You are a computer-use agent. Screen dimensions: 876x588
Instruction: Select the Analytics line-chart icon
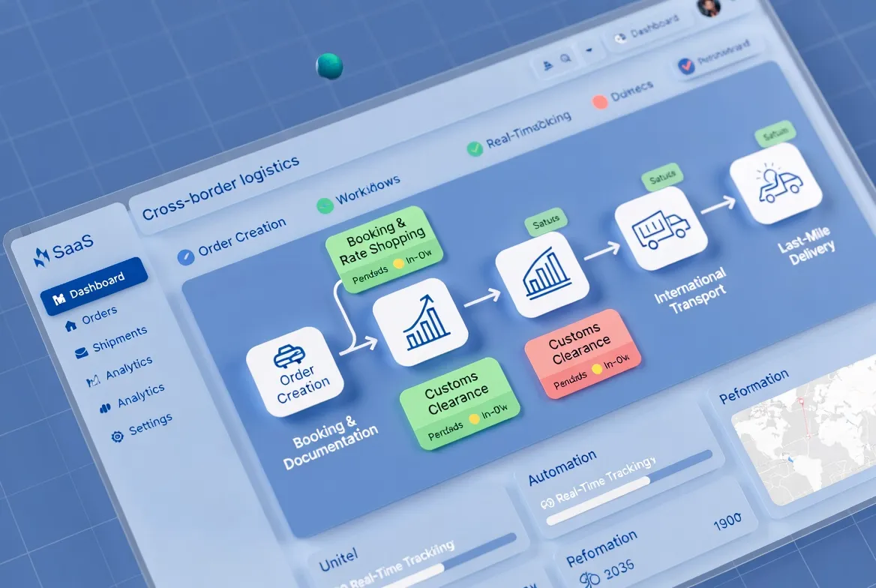93,379
